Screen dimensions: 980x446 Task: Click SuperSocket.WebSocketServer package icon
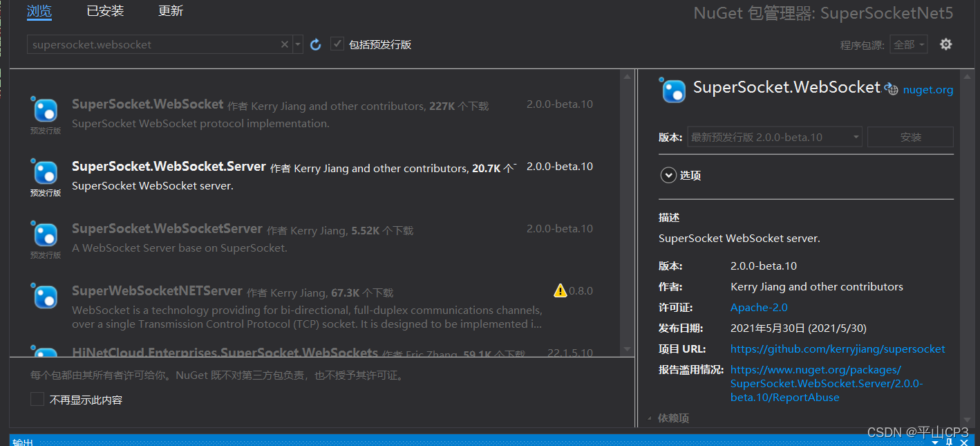[46, 234]
